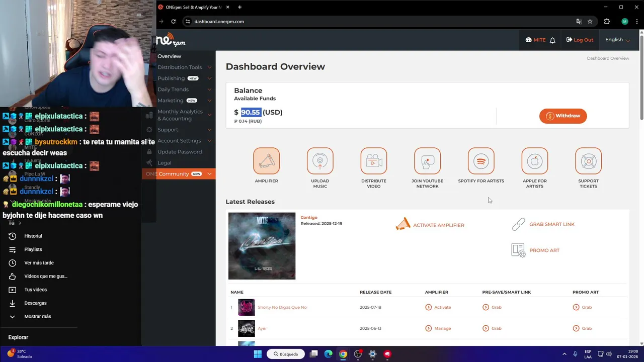Show hidden tray icons chevron
Viewport: 644px width, 362px height.
(564, 354)
